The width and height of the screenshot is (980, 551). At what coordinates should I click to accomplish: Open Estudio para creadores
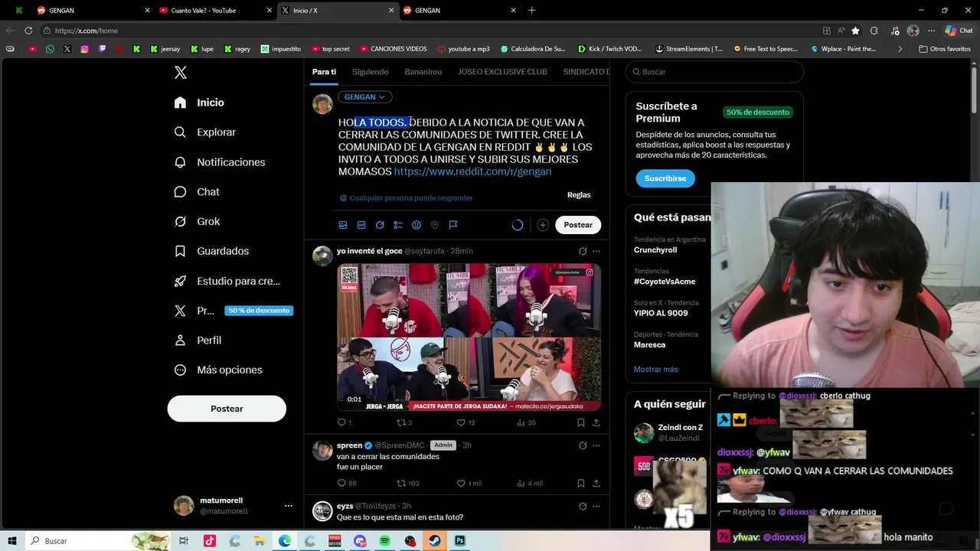(x=227, y=281)
